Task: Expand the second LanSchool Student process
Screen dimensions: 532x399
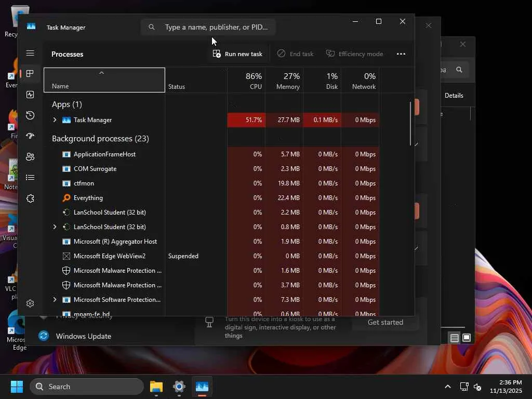Action: tap(55, 227)
